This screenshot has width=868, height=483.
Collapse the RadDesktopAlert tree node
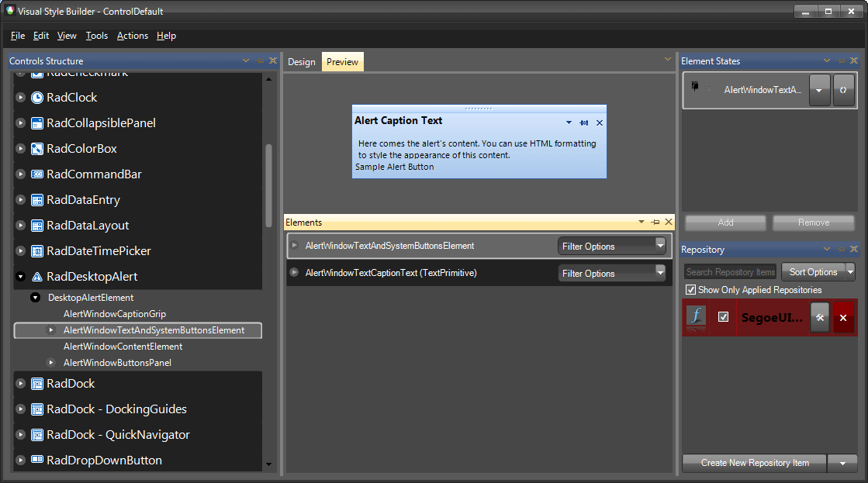19,277
